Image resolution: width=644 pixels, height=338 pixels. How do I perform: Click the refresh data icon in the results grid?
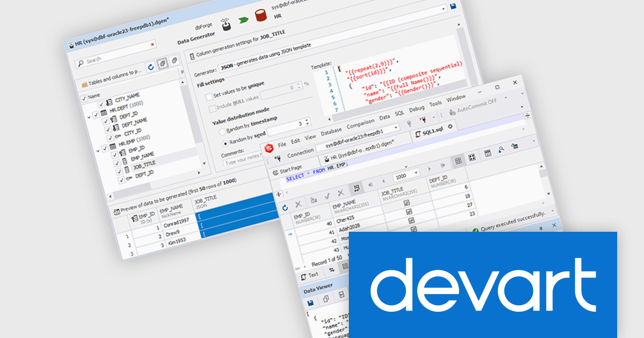[285, 207]
